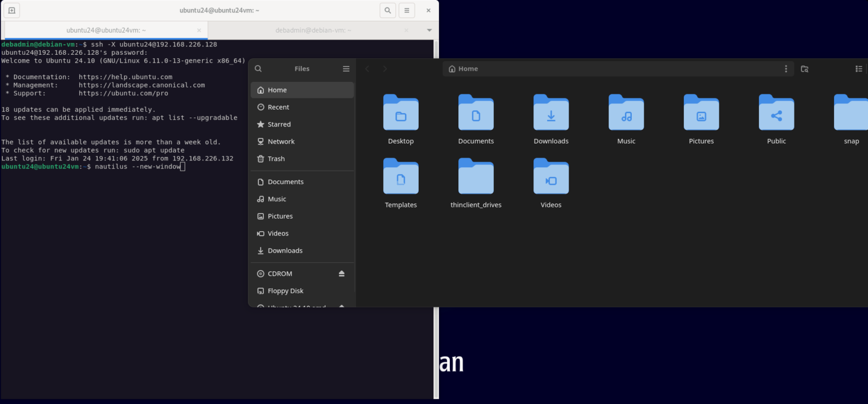Select Floppy Disk in the sidebar
The width and height of the screenshot is (868, 404).
point(285,290)
